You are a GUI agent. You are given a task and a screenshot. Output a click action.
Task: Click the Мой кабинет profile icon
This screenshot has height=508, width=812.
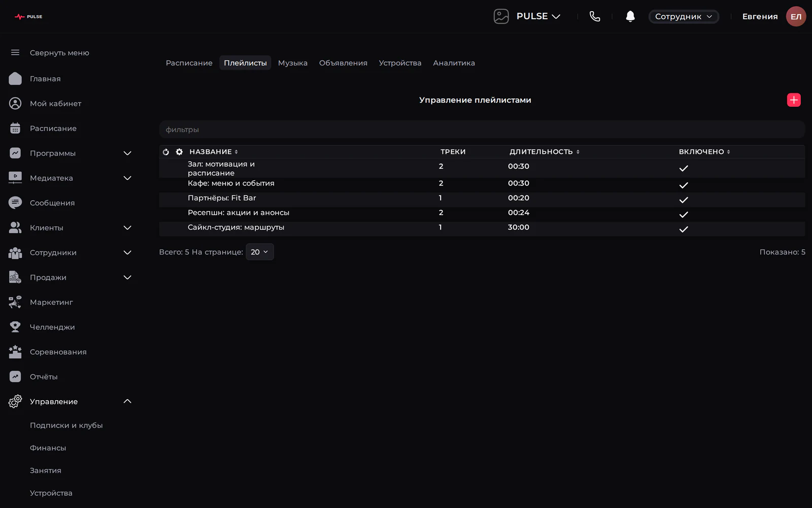point(15,103)
